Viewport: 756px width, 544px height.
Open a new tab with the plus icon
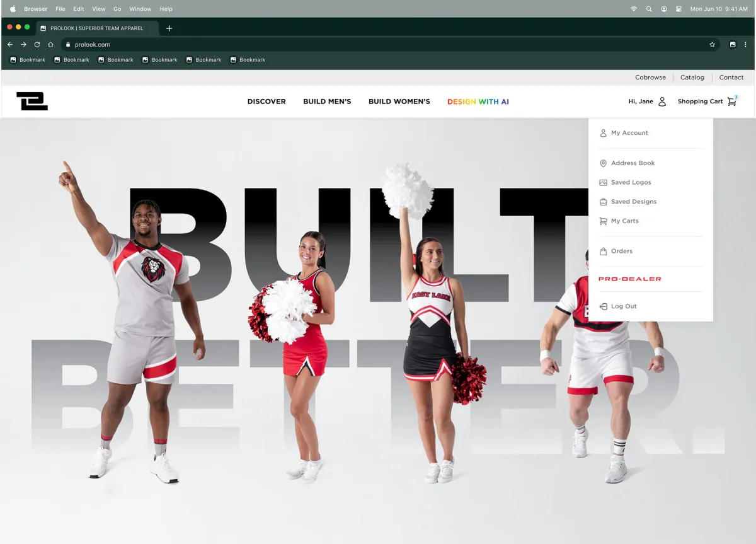169,28
